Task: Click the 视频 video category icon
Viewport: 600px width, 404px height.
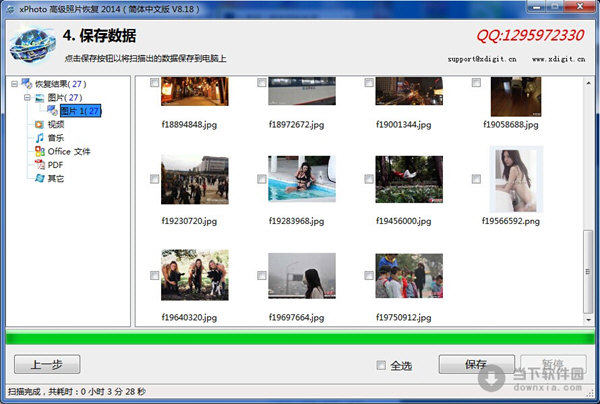Action: tap(39, 124)
